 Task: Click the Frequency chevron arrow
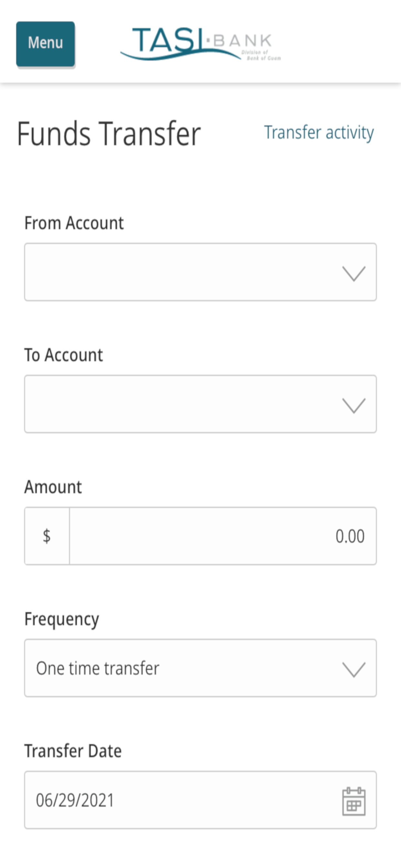[x=354, y=669]
